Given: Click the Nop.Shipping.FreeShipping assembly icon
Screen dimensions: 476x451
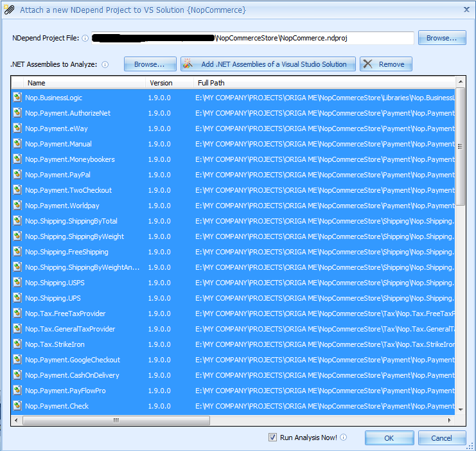Looking at the screenshot, I should 17,252.
